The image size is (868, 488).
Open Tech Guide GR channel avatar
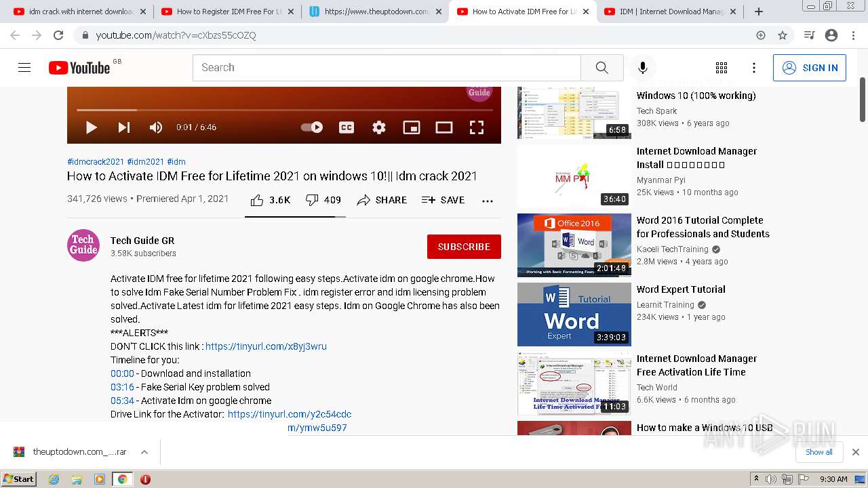coord(83,245)
